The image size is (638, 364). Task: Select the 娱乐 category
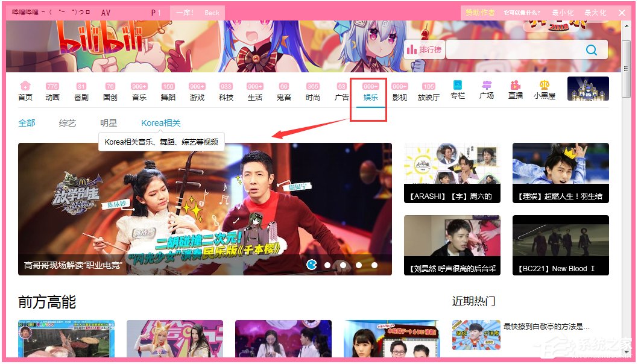[371, 92]
